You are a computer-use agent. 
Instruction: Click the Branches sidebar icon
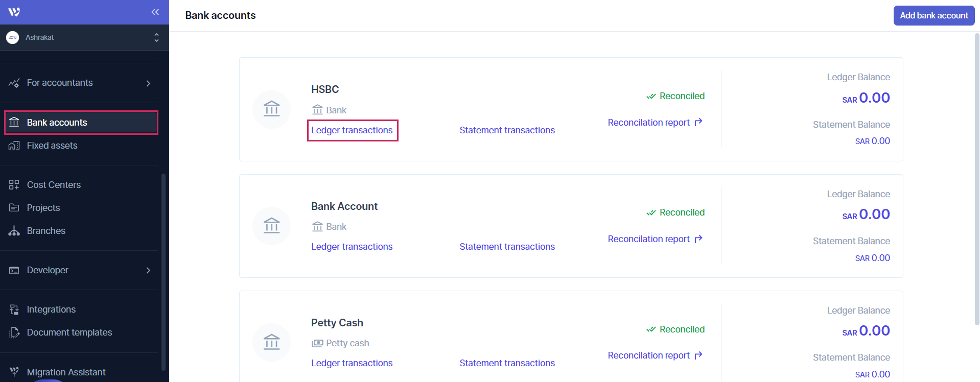coord(14,231)
